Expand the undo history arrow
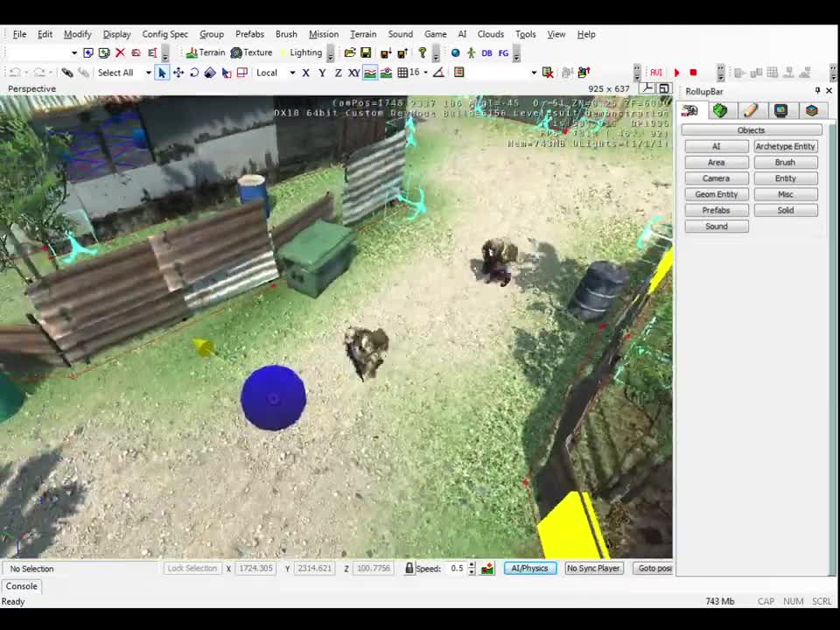 tap(25, 73)
